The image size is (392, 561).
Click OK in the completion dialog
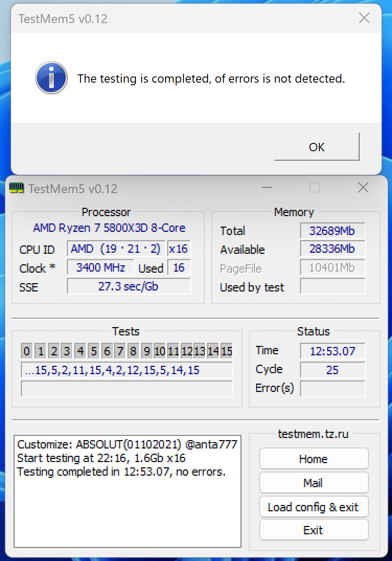pos(317,147)
